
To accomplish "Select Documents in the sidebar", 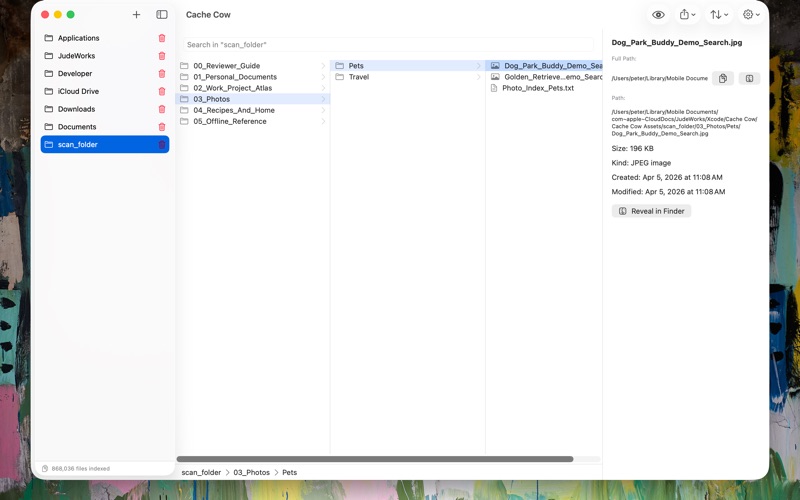I will coord(105,127).
